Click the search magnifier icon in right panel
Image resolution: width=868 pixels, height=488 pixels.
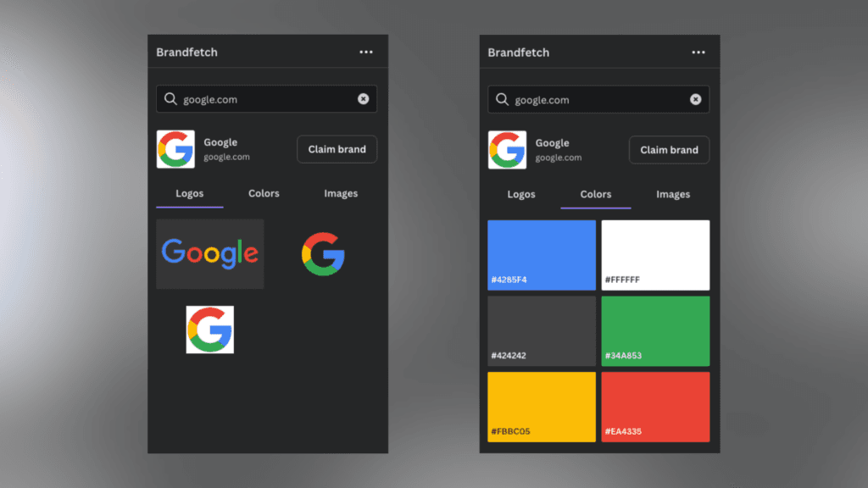tap(502, 100)
